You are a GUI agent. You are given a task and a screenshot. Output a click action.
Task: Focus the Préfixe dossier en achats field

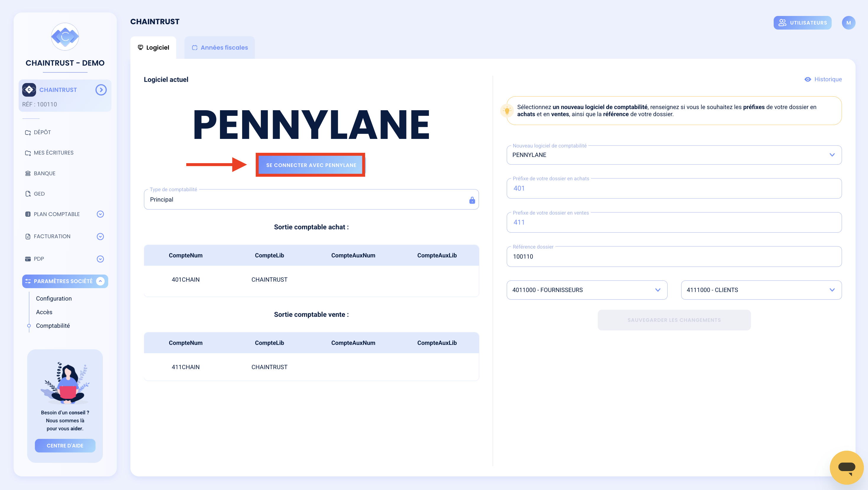(x=674, y=188)
